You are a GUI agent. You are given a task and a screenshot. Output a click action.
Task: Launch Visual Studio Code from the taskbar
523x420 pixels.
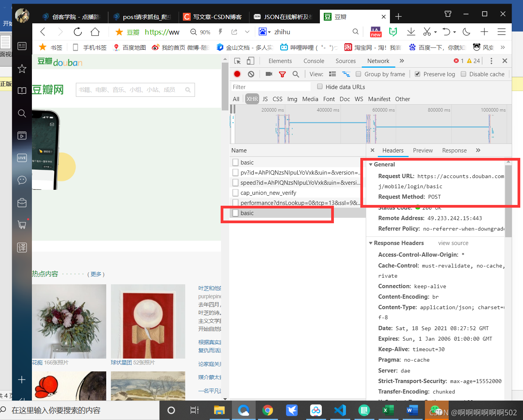click(340, 410)
